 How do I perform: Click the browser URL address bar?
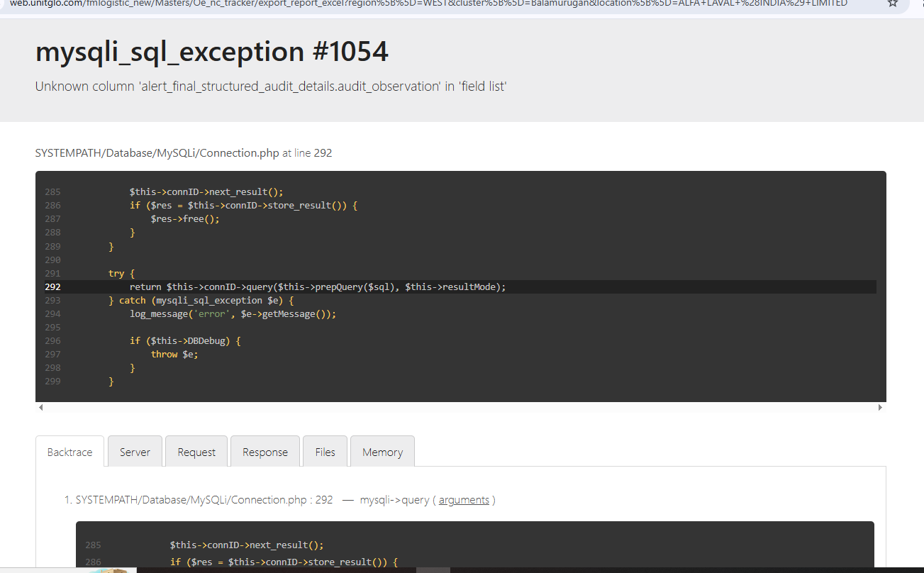click(425, 4)
